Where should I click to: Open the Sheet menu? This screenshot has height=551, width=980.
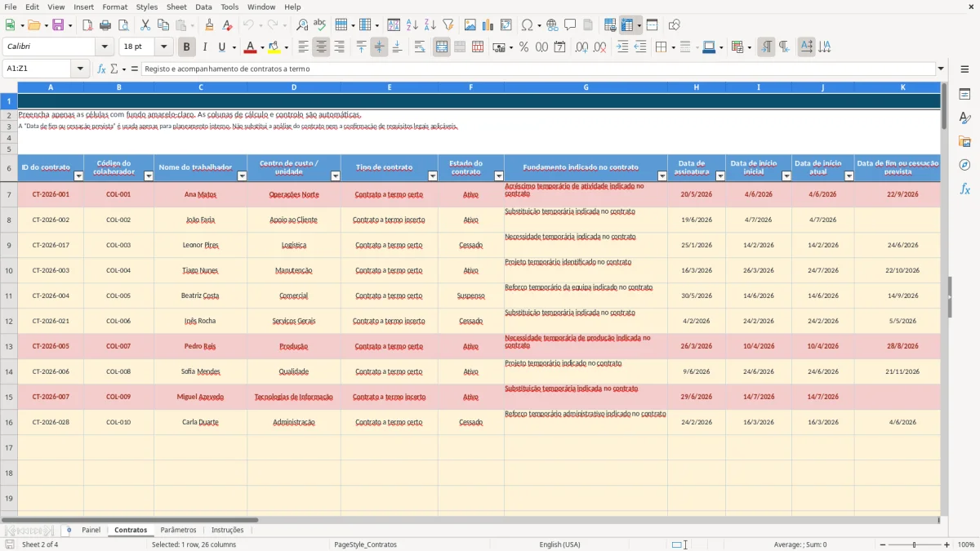click(x=176, y=7)
